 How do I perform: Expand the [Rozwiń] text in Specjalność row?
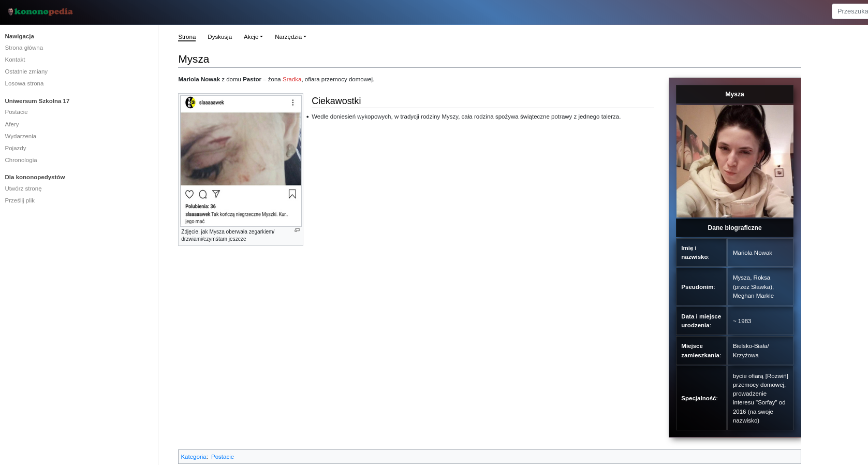point(776,376)
